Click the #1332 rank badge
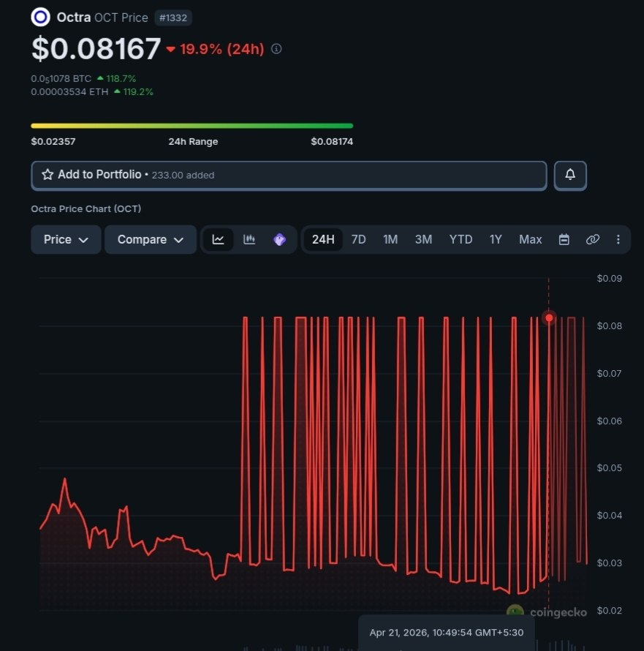644x651 pixels. 173,18
